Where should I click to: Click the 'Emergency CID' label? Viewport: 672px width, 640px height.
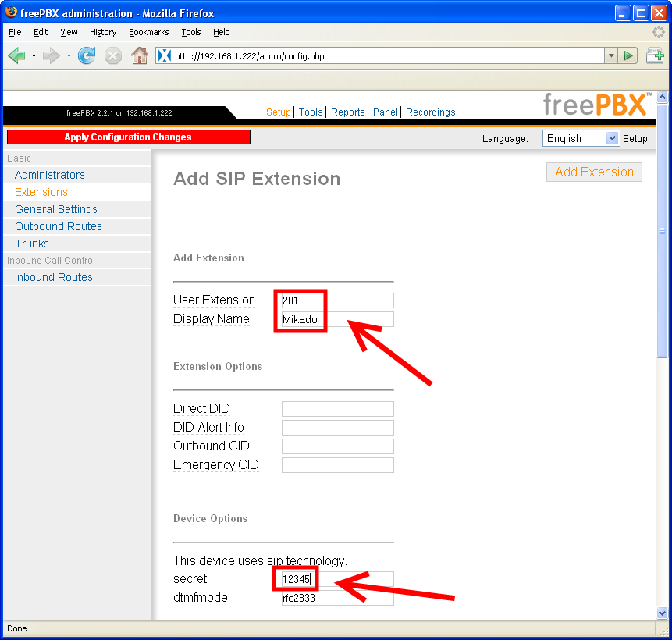[216, 464]
